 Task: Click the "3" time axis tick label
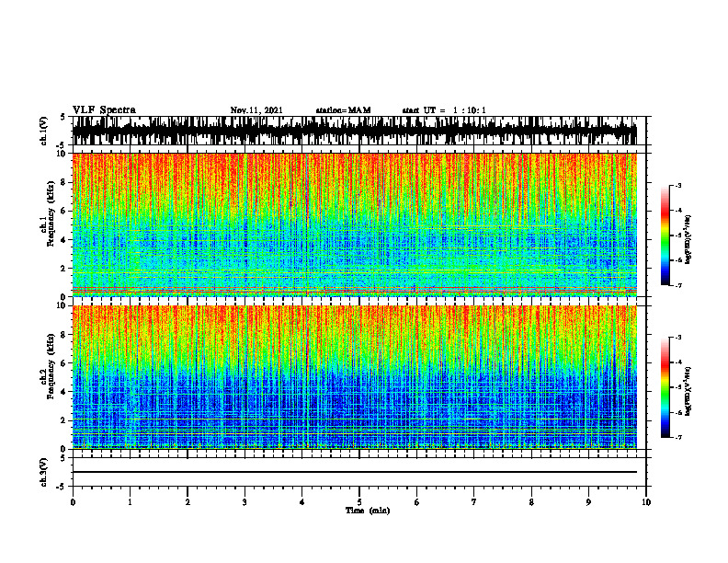[245, 502]
